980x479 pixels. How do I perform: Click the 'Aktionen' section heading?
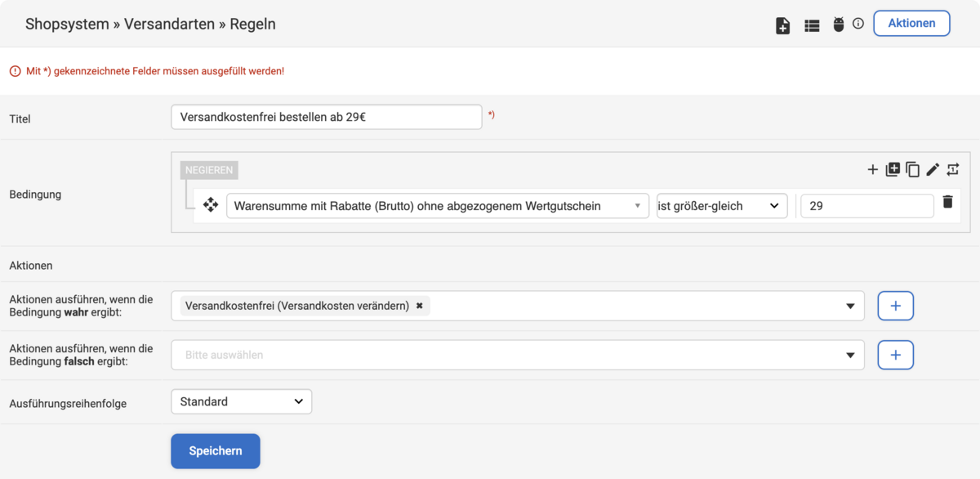click(31, 266)
